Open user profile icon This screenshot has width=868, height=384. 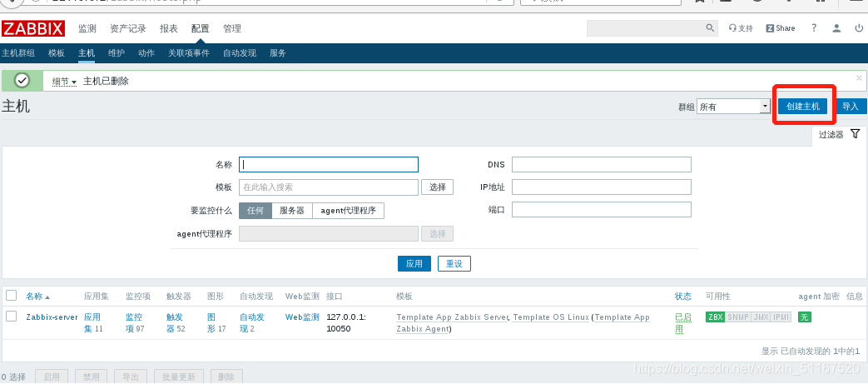[837, 28]
